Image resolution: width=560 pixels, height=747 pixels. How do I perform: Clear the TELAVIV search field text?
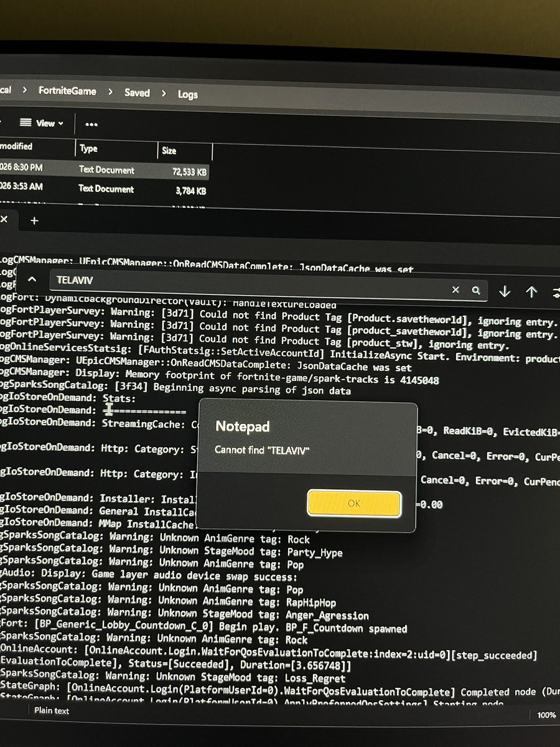coord(455,290)
